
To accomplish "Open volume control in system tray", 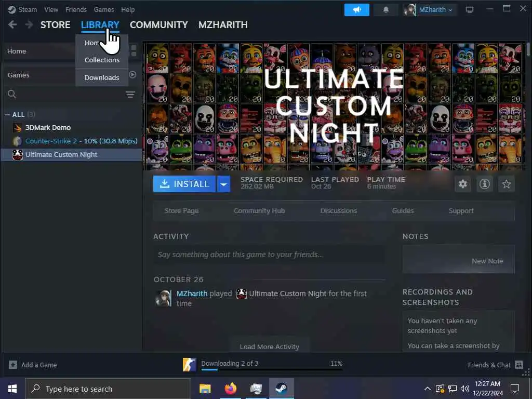I will [465, 389].
